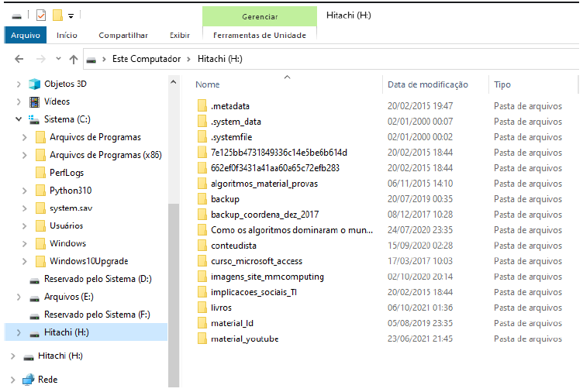Sort by Data de modificação column header
Screen dimensions: 583x392
[427, 84]
